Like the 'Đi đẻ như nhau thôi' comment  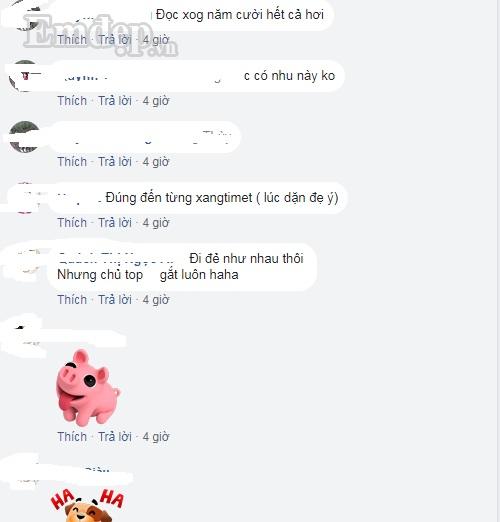point(72,300)
